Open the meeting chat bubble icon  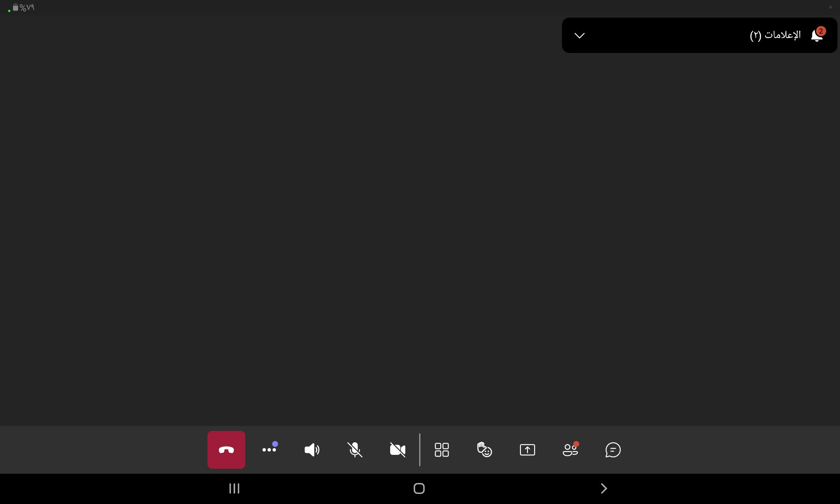point(613,450)
